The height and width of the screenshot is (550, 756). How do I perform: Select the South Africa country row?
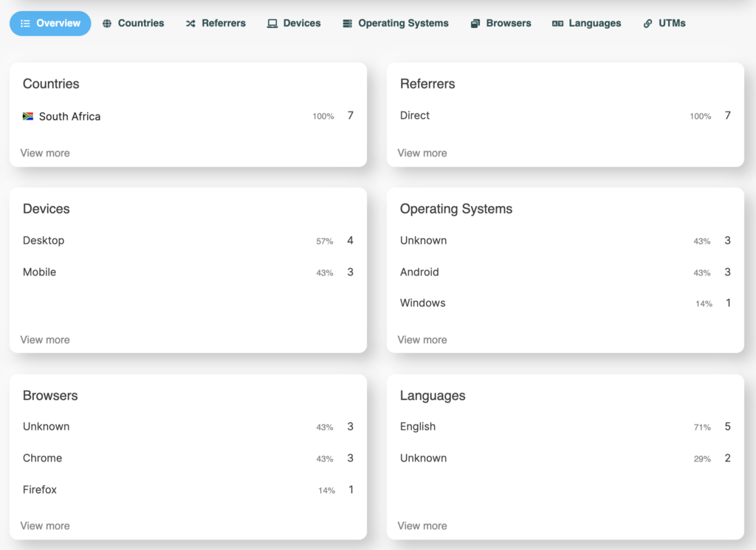pos(188,116)
